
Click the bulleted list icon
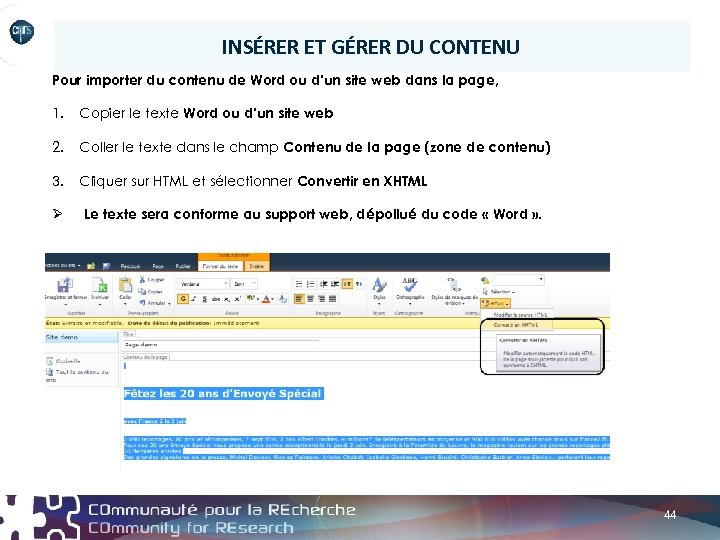pos(298,284)
